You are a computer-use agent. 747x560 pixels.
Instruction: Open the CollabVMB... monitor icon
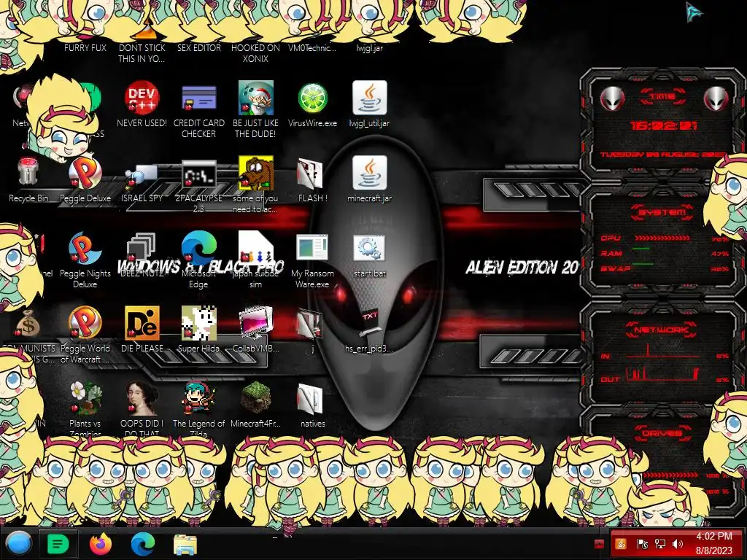(256, 324)
